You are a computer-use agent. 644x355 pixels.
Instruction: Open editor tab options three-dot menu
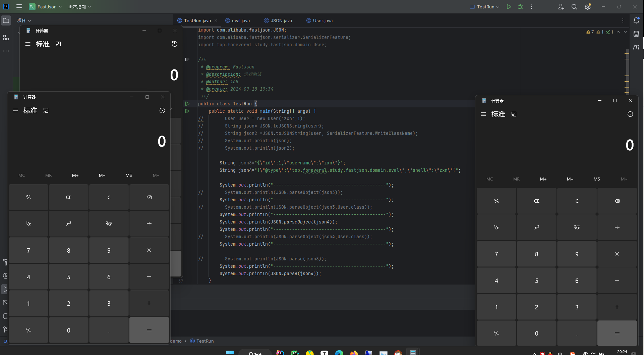click(x=623, y=20)
